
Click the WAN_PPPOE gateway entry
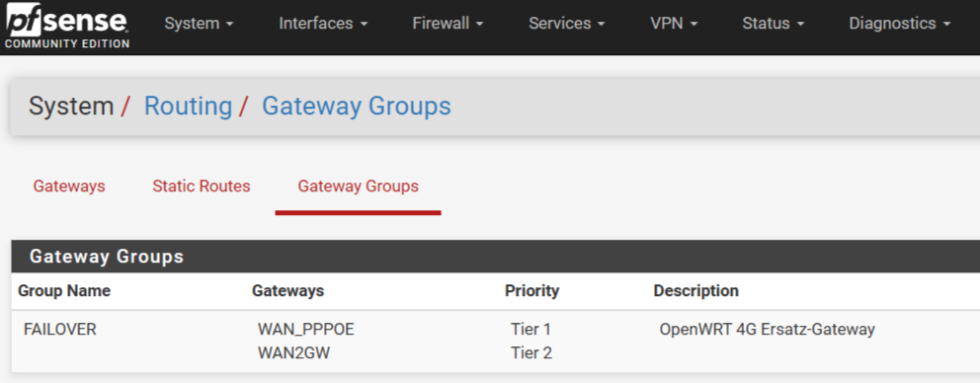pyautogui.click(x=305, y=330)
